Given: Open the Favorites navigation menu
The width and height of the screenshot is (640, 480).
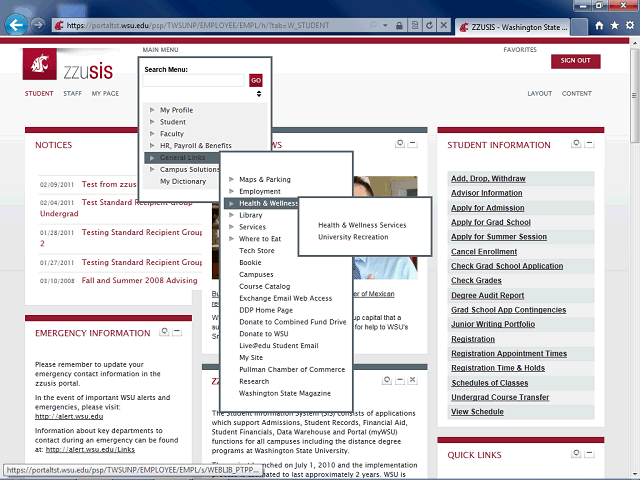Looking at the screenshot, I should click(520, 50).
